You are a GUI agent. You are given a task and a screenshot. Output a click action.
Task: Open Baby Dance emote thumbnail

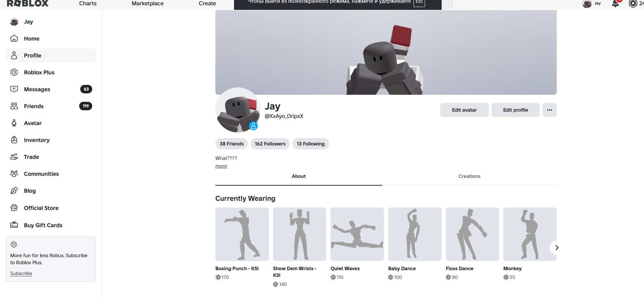point(415,234)
